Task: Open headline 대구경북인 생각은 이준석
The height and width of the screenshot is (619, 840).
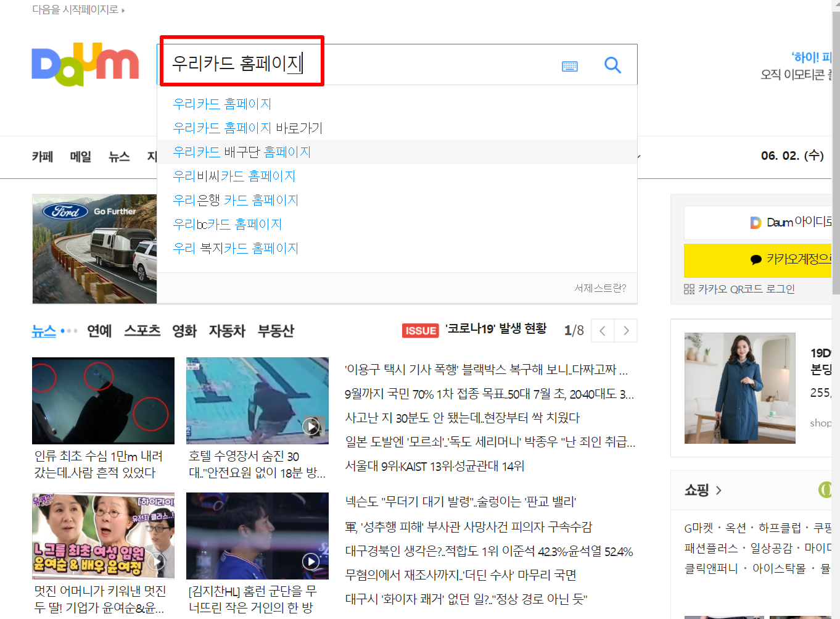Action: click(x=488, y=552)
